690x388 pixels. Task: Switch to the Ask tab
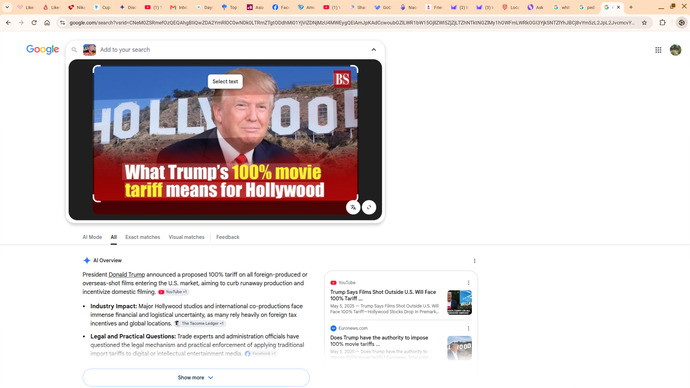tap(536, 7)
